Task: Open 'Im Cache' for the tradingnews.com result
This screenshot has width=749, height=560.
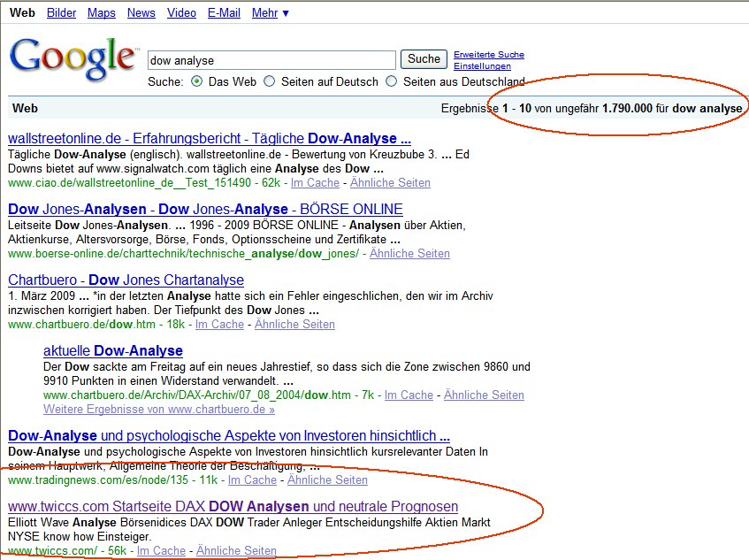Action: tap(252, 480)
